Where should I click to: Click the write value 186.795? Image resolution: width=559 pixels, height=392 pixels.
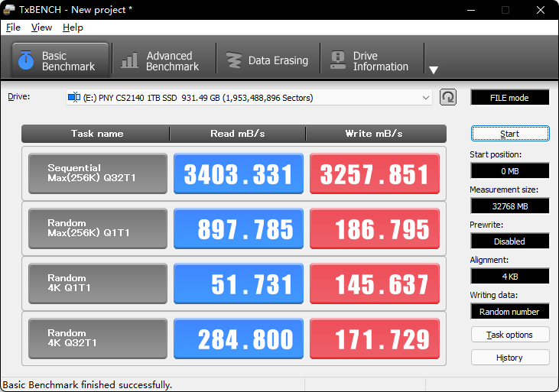[375, 228]
